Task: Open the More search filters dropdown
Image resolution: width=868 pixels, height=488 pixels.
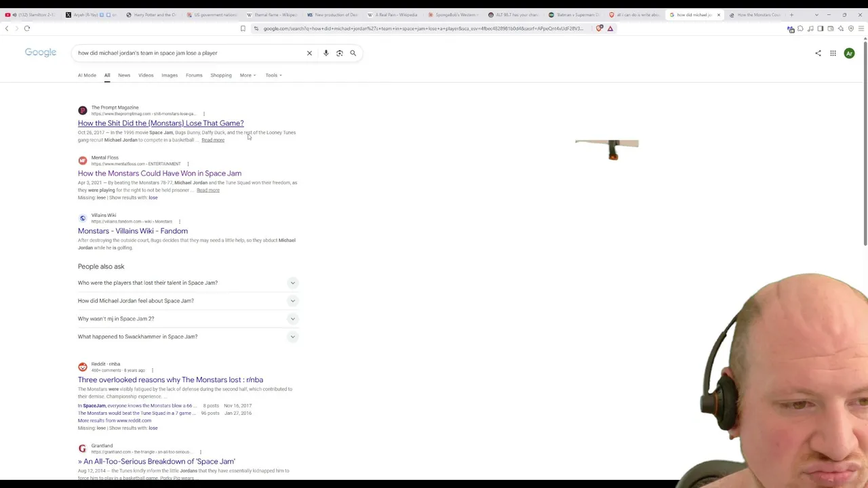Action: point(248,75)
